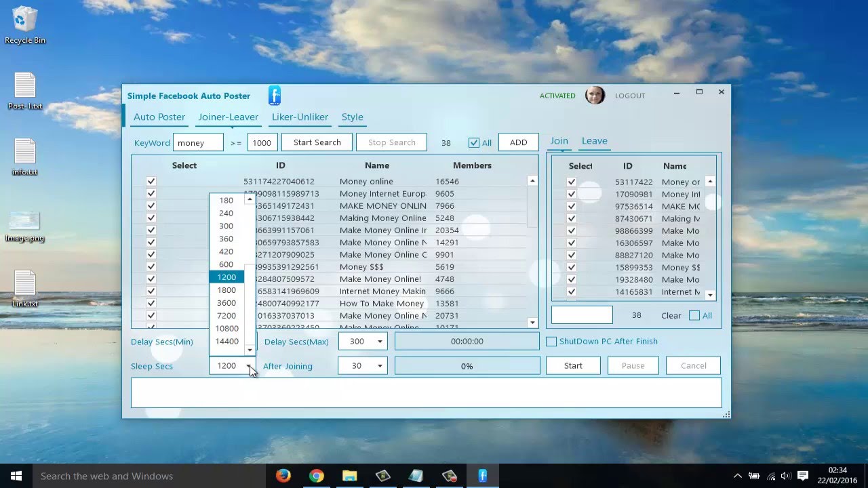Show hidden system tray icons
Screen dimensions: 868x488
point(738,476)
